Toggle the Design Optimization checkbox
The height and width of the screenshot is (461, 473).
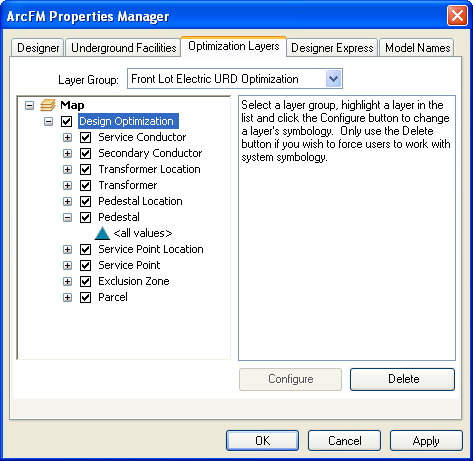(x=66, y=121)
